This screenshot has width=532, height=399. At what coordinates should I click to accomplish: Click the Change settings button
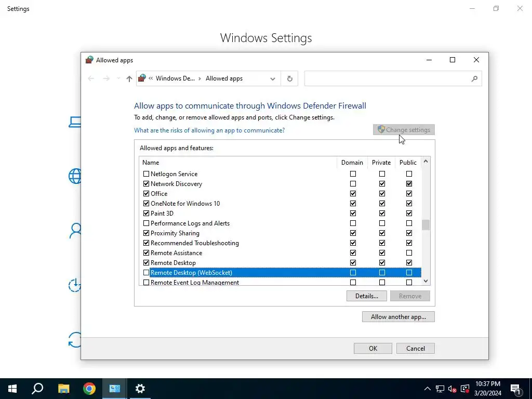coord(404,129)
